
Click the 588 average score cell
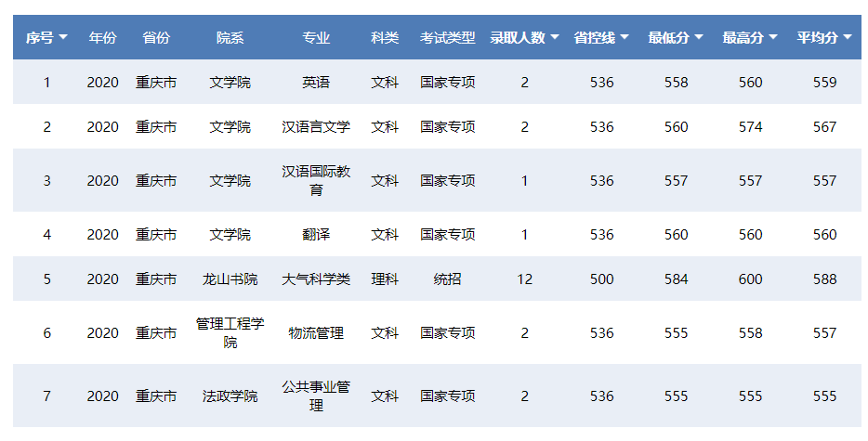pyautogui.click(x=825, y=279)
